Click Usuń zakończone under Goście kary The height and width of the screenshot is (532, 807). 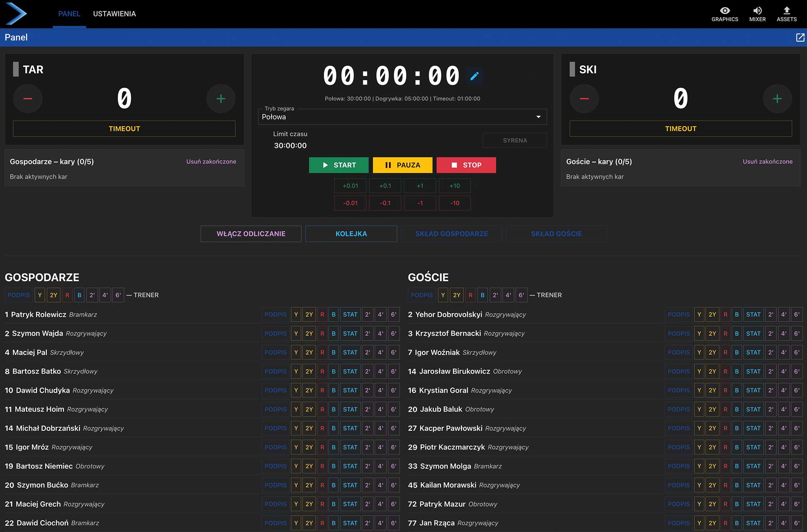pyautogui.click(x=767, y=161)
